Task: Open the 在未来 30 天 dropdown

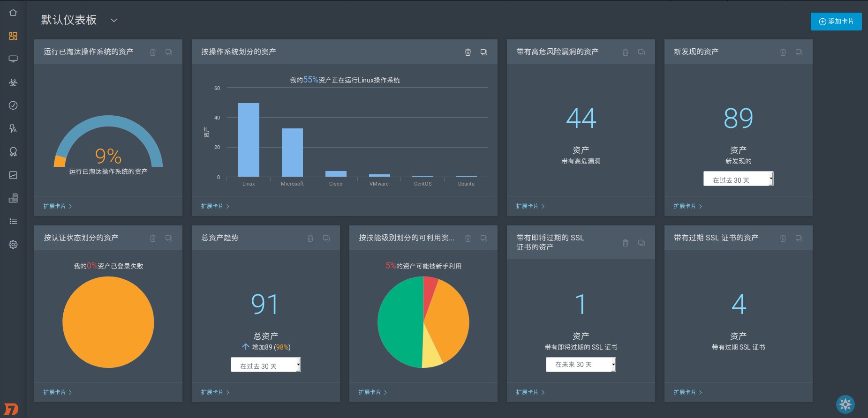Action: (x=581, y=365)
